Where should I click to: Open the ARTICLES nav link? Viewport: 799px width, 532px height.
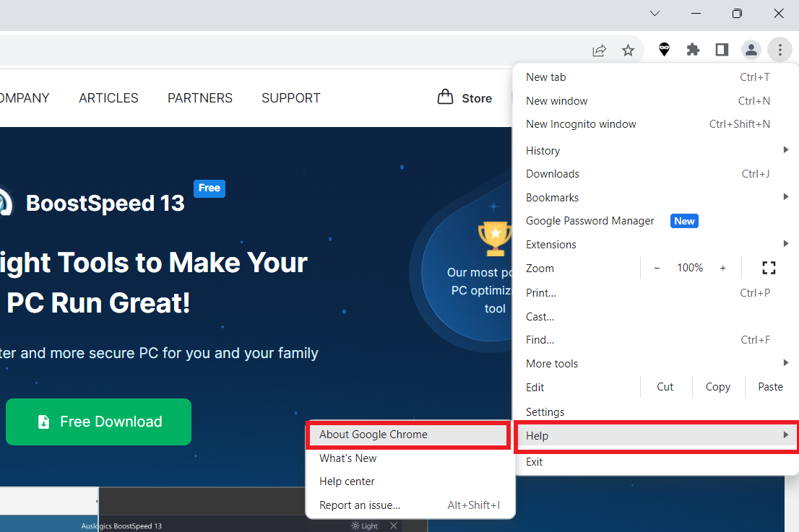point(108,97)
